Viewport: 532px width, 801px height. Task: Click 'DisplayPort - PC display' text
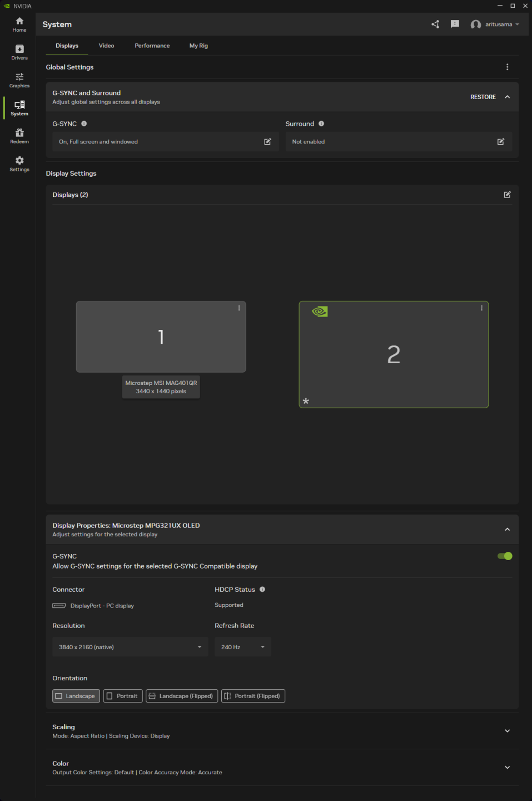102,606
